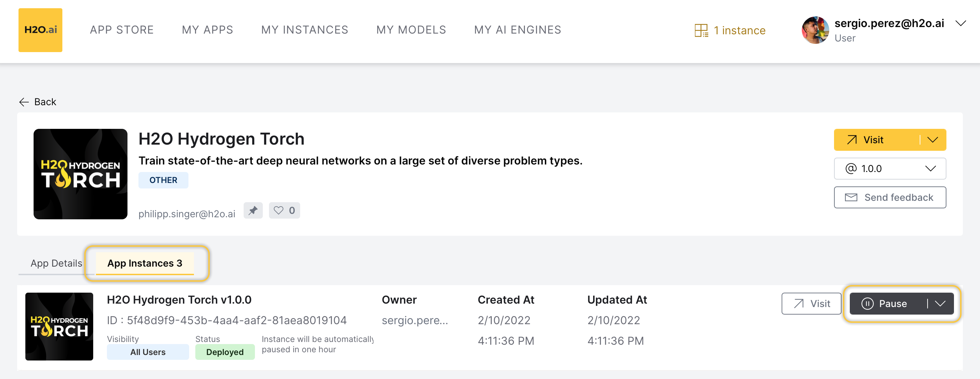Expand the user account menu chevron

tap(960, 24)
